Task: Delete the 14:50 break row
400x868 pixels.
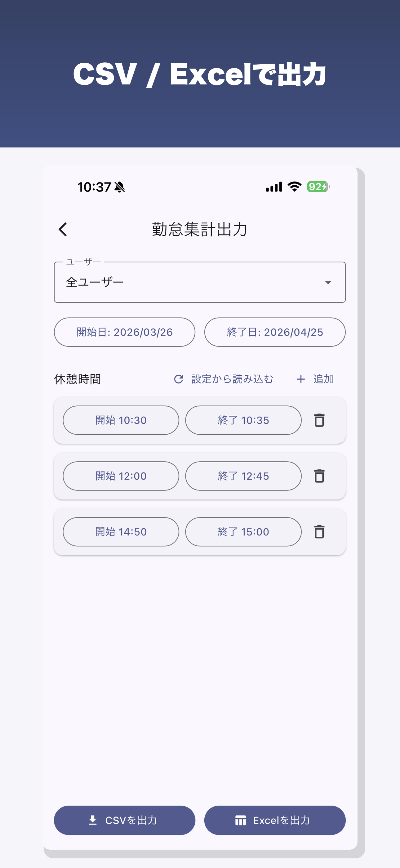Action: 319,532
